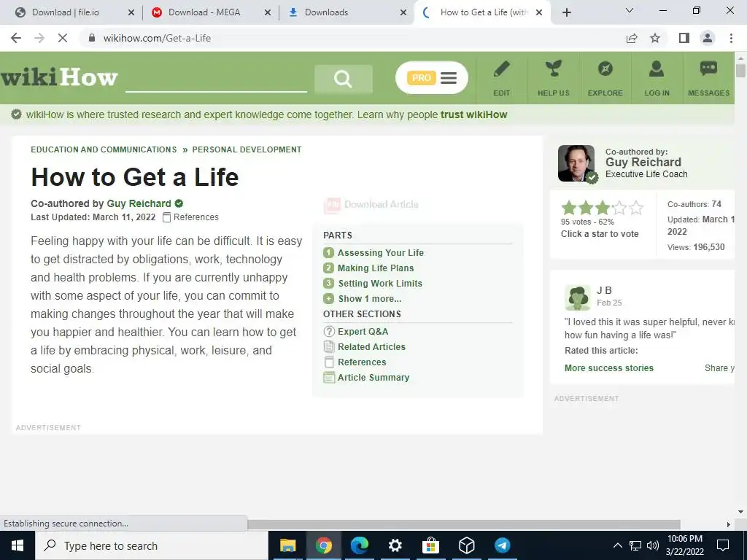The height and width of the screenshot is (560, 747).
Task: Open tab search chevron
Action: [x=630, y=10]
